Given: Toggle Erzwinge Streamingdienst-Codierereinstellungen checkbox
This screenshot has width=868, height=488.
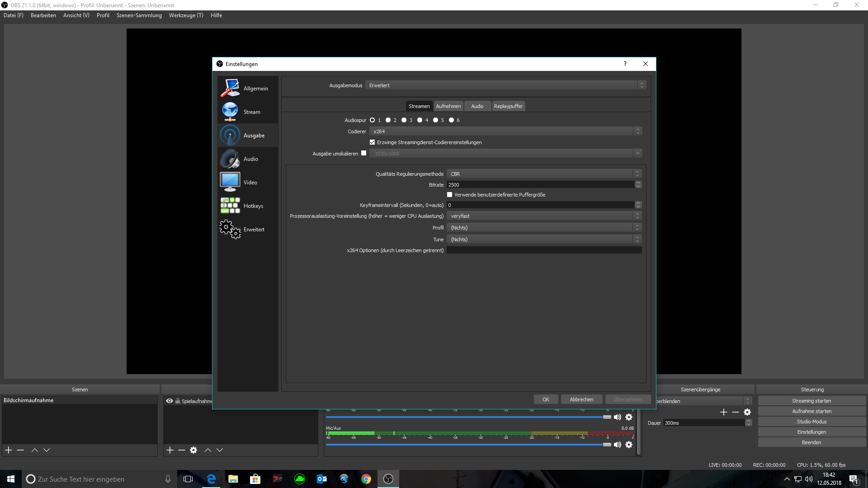Looking at the screenshot, I should tap(373, 142).
